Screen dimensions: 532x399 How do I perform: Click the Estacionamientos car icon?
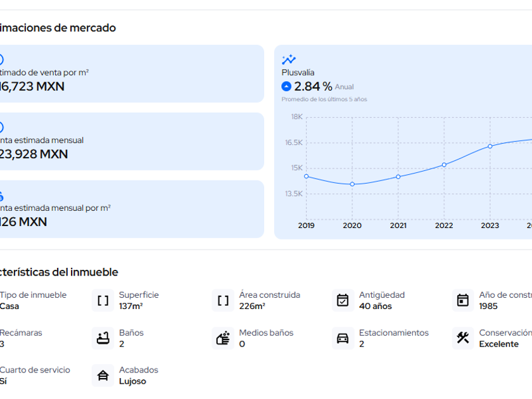pyautogui.click(x=343, y=338)
